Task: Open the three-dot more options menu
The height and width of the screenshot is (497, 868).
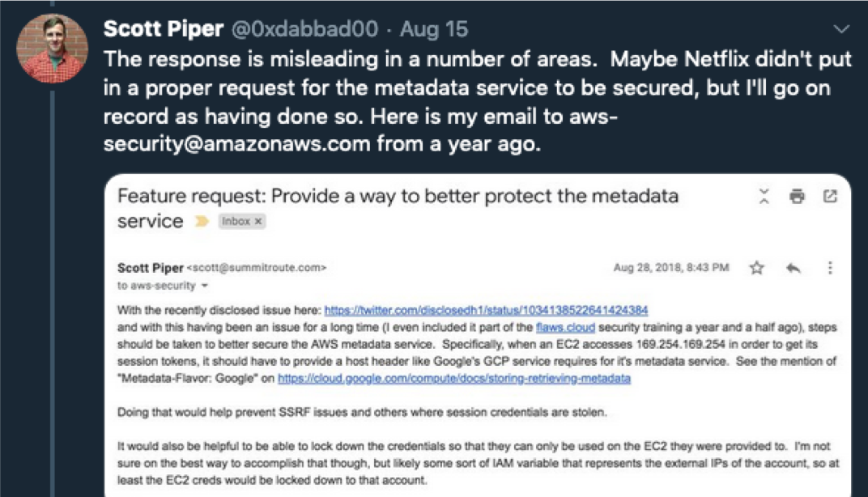Action: tap(830, 268)
